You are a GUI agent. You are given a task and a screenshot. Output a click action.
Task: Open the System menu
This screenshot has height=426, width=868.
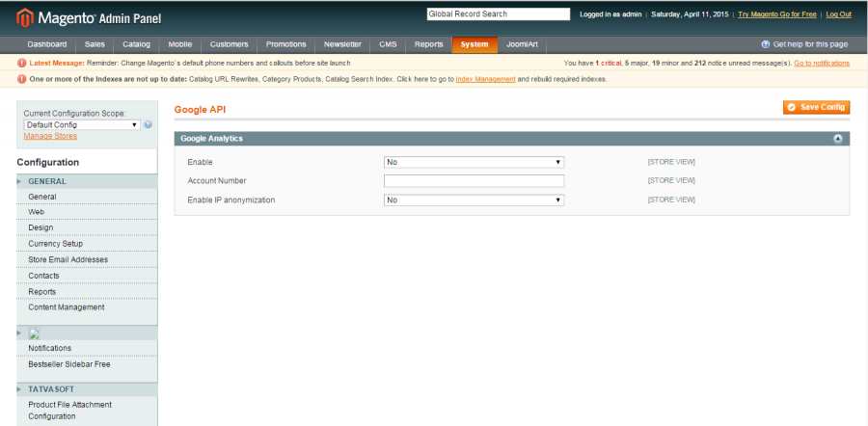click(475, 44)
